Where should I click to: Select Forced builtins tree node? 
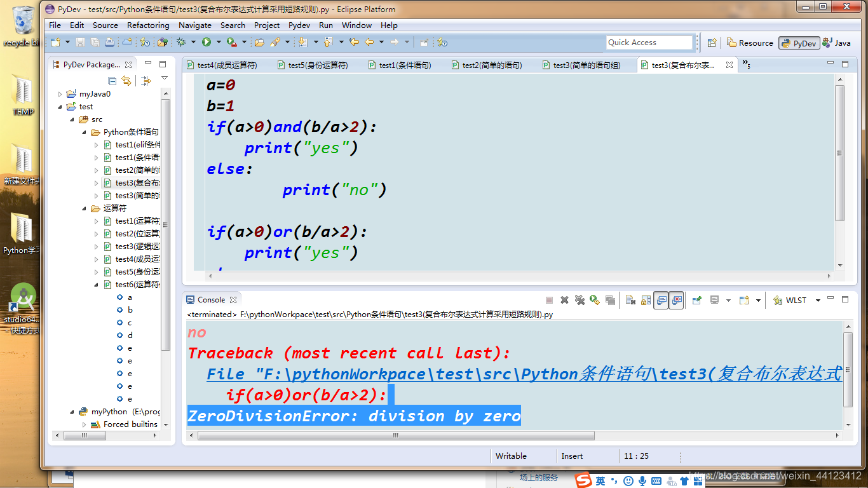point(125,424)
